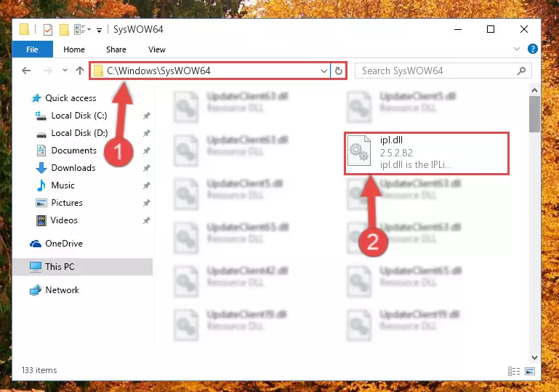The image size is (559, 392).
Task: Select Network in navigation pane
Action: tap(62, 290)
